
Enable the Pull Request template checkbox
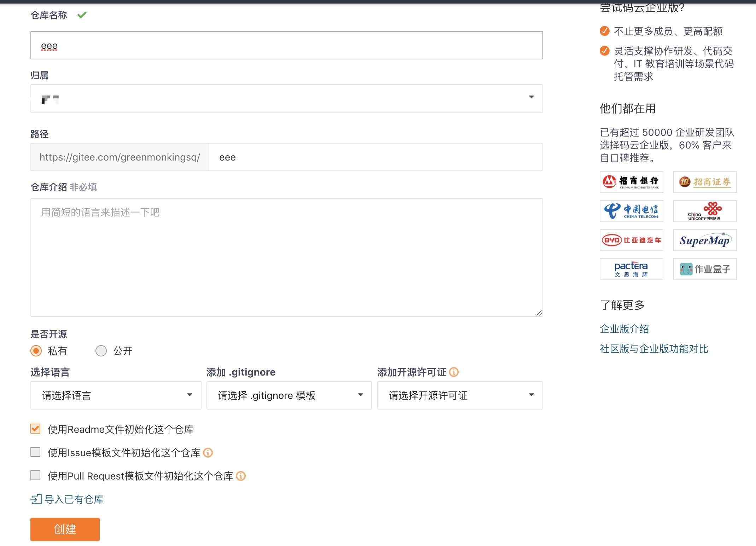pyautogui.click(x=35, y=476)
